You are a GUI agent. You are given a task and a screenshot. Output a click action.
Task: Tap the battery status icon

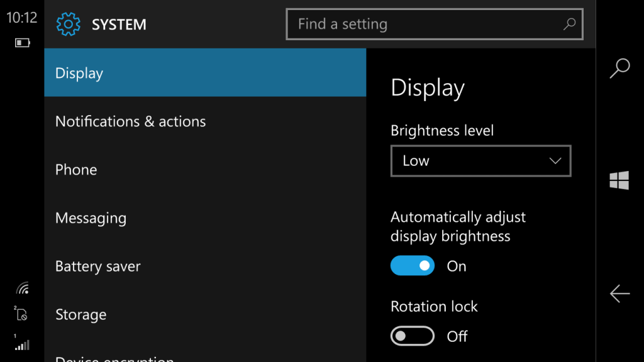(x=23, y=43)
